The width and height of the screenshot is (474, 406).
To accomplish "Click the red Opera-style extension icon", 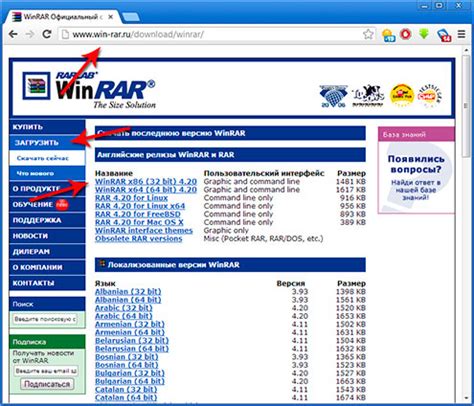I will tap(406, 34).
